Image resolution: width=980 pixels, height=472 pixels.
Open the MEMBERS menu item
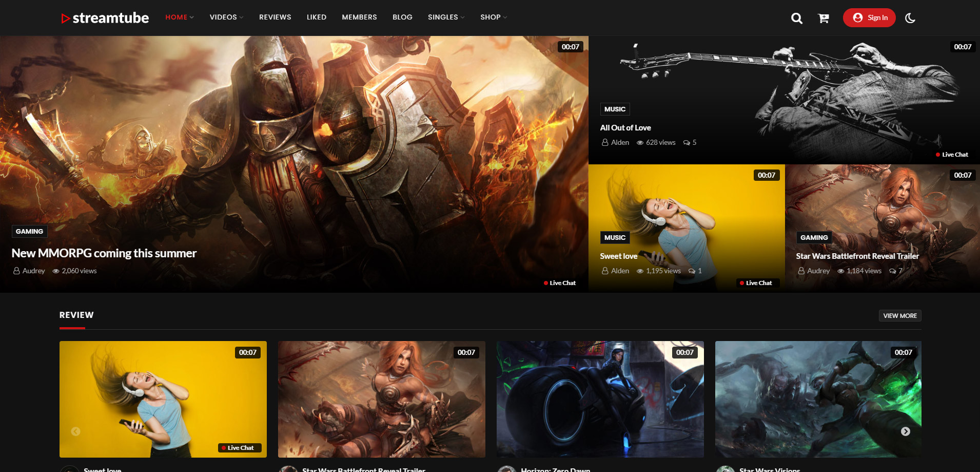pyautogui.click(x=359, y=17)
